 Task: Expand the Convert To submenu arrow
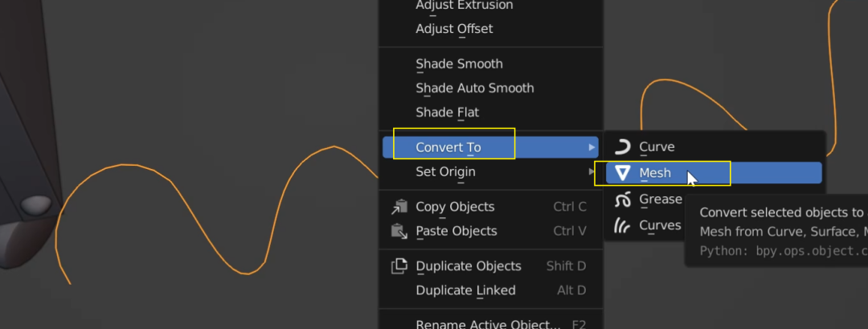pyautogui.click(x=592, y=147)
